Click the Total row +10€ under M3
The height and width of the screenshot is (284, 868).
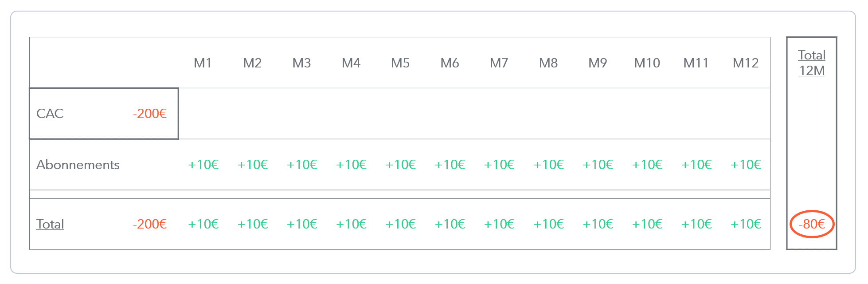click(x=302, y=224)
